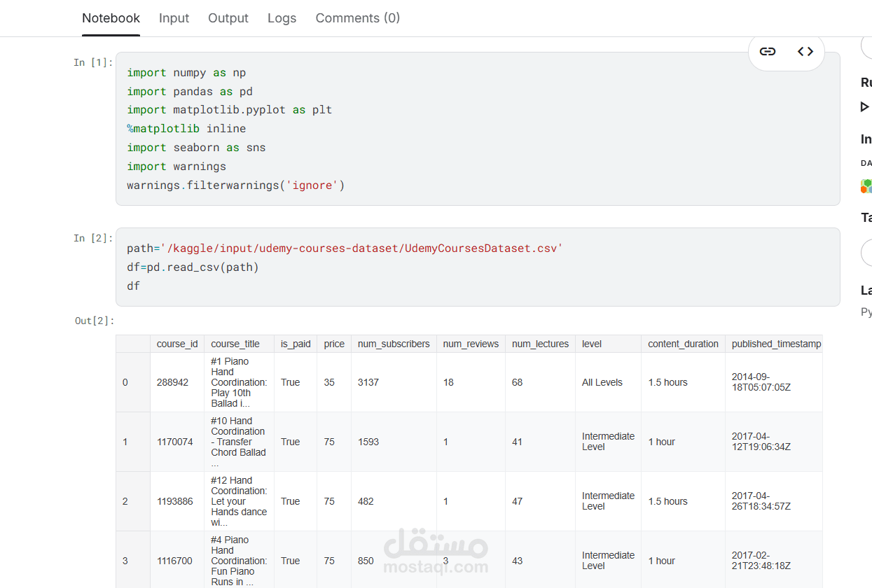Viewport: 872px width, 588px height.
Task: Select the Notebook tab
Action: click(111, 18)
